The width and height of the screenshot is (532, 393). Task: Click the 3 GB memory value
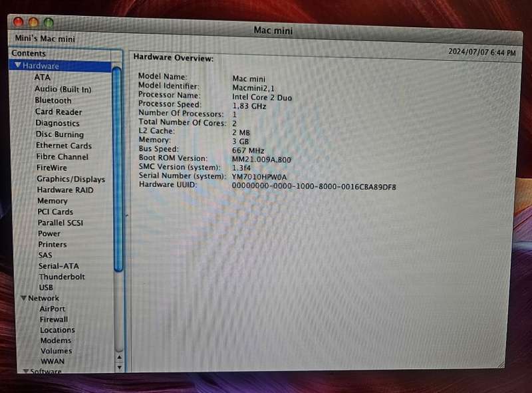241,141
